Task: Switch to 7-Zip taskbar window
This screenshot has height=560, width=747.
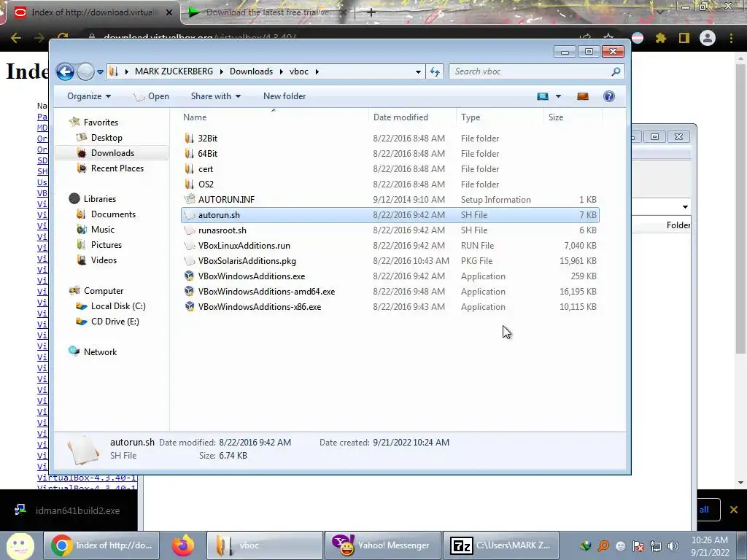Action: [x=501, y=545]
